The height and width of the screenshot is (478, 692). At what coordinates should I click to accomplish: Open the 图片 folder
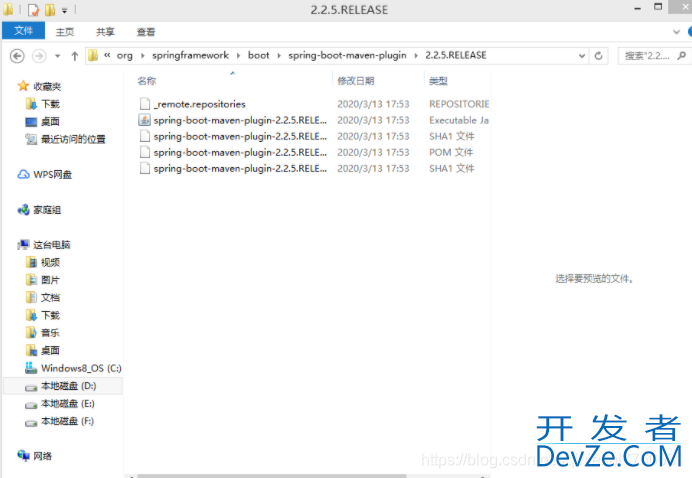tap(50, 280)
